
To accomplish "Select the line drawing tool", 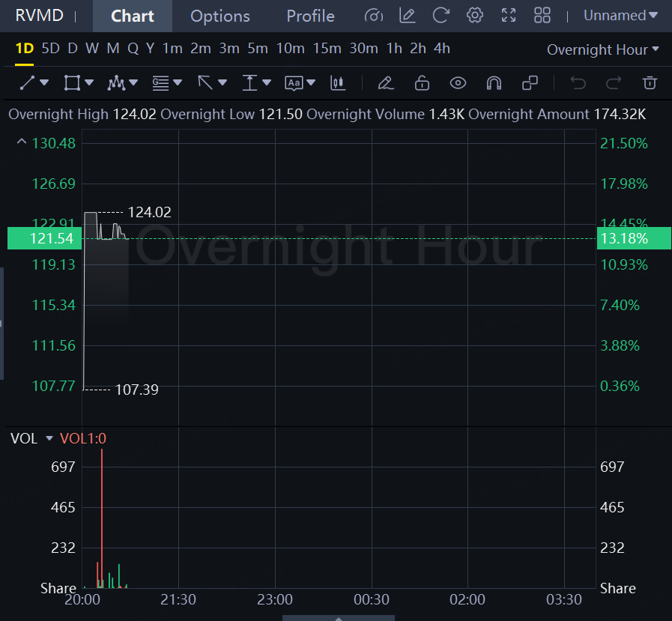I will pyautogui.click(x=27, y=82).
